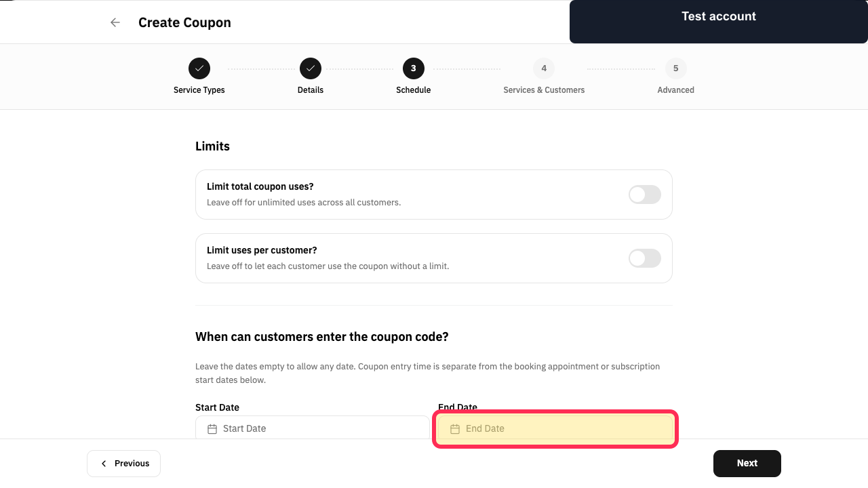868x488 pixels.
Task: Go back using the header arrow icon
Action: (115, 22)
